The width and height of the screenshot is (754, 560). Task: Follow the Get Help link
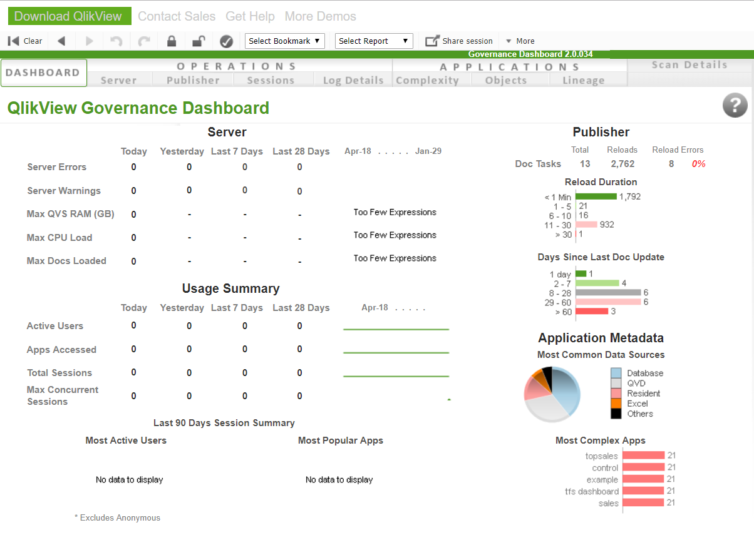pyautogui.click(x=250, y=16)
